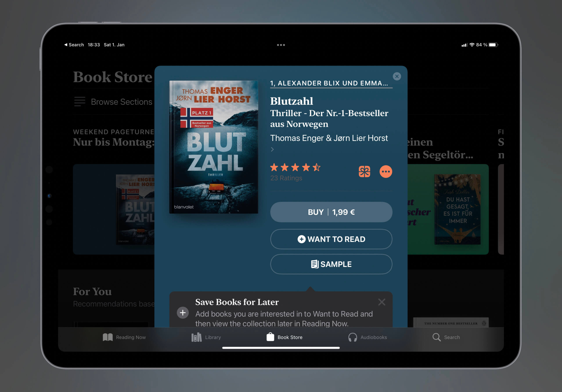
Task: Expand author details chevron
Action: pos(272,149)
